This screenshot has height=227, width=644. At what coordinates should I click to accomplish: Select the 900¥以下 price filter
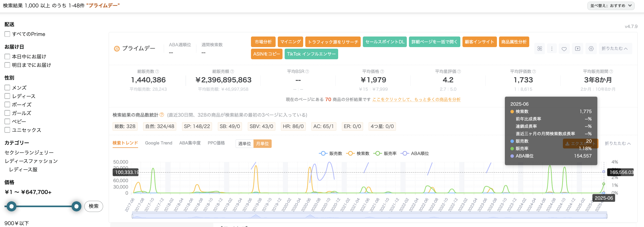pos(17,223)
